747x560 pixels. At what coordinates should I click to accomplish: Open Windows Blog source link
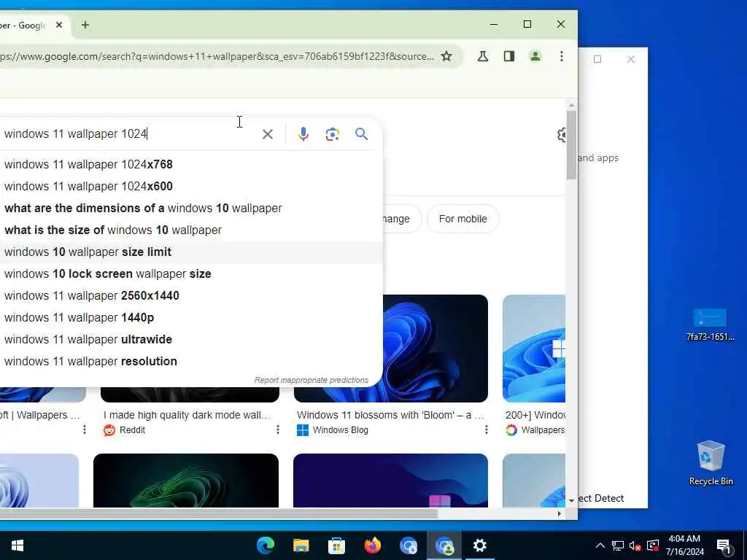coord(333,430)
